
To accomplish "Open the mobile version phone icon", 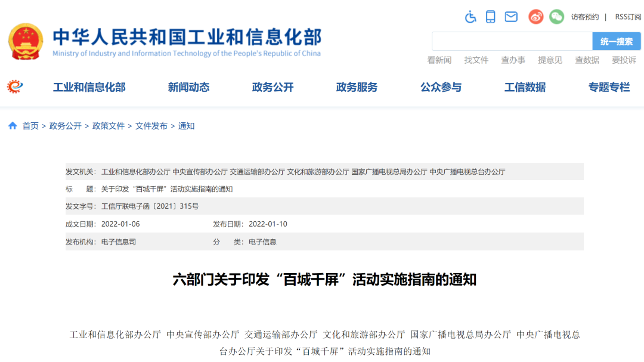I will pos(490,17).
